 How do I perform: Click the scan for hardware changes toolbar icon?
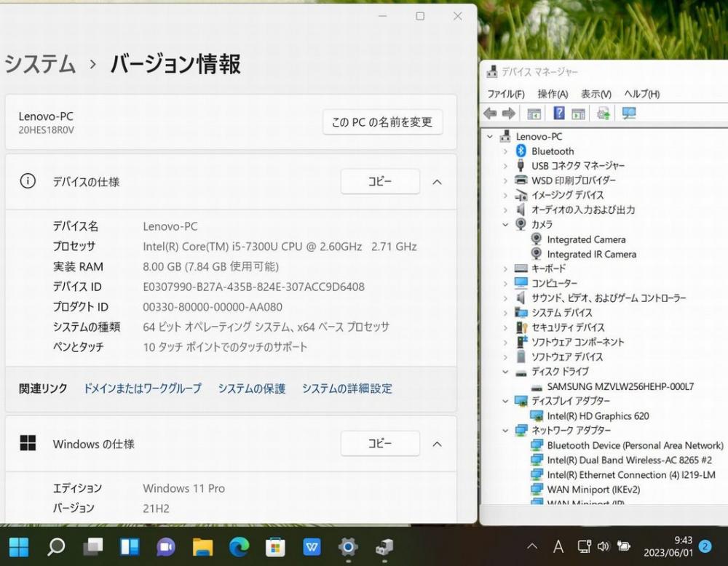[603, 113]
